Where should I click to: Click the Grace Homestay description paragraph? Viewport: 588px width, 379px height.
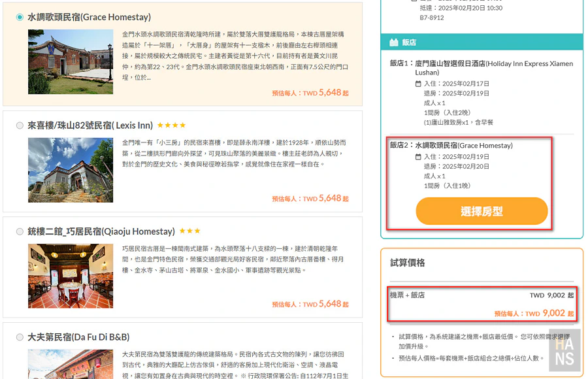(x=235, y=56)
